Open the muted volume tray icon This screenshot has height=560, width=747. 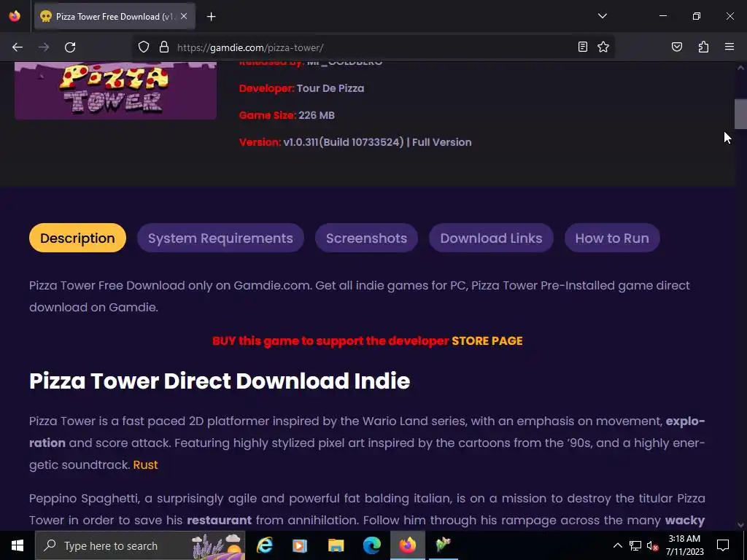click(x=653, y=545)
